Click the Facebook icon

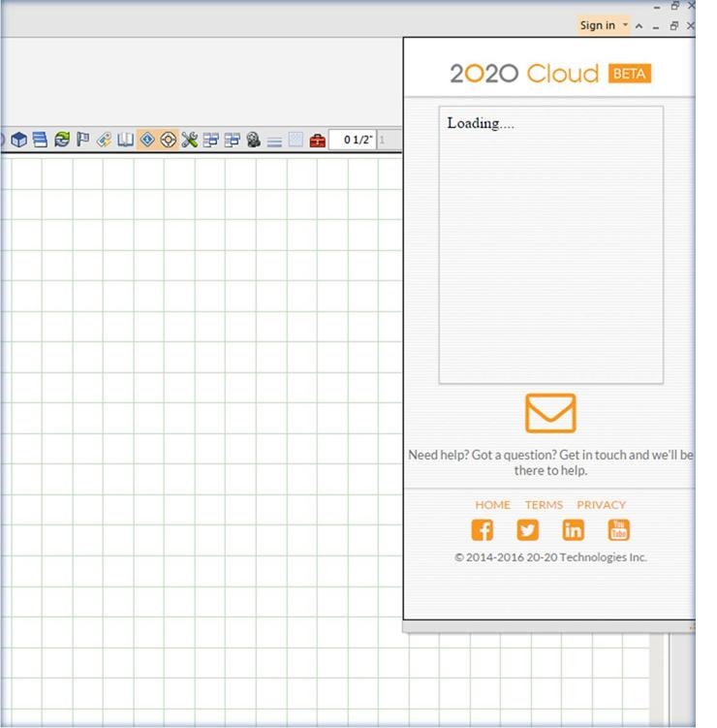click(x=483, y=529)
